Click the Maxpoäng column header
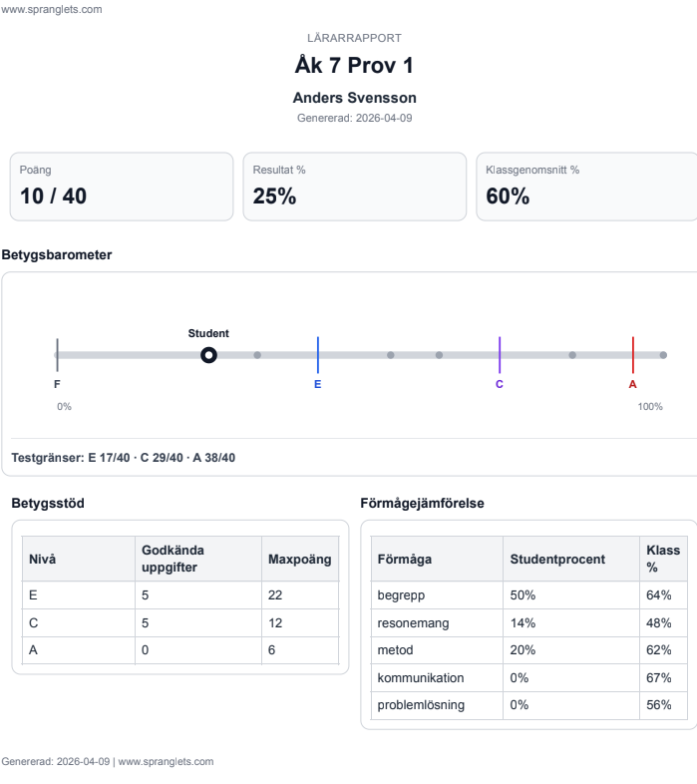This screenshot has height=784, width=697. [x=299, y=559]
